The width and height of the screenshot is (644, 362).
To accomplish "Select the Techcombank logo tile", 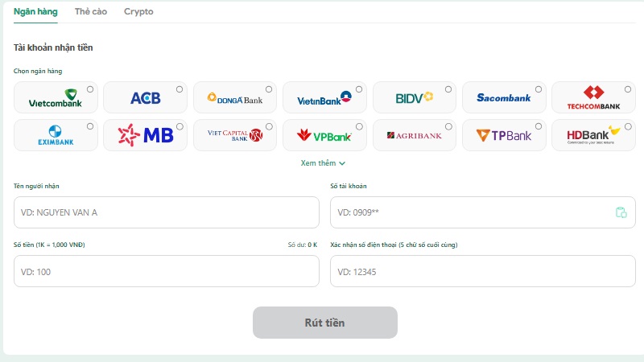I will (593, 97).
